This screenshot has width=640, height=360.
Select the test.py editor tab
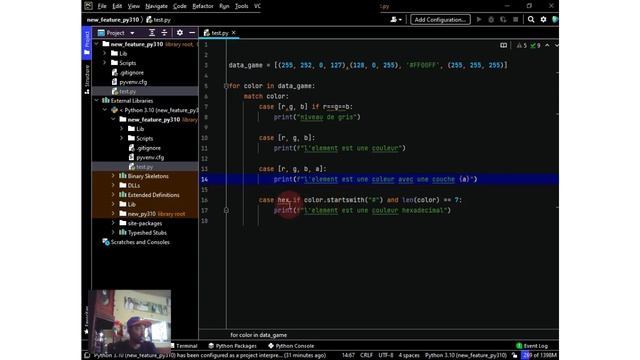coord(220,33)
